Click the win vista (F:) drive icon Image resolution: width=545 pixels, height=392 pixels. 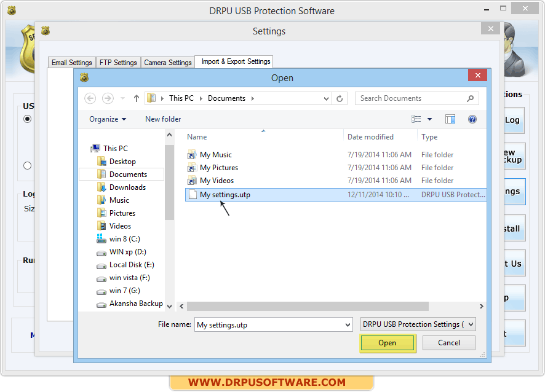point(101,279)
